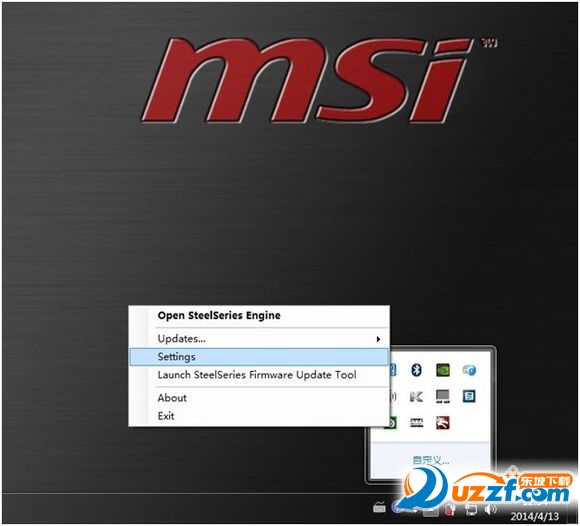The width and height of the screenshot is (580, 526).
Task: Click the gray monitor tray icon
Action: click(443, 396)
